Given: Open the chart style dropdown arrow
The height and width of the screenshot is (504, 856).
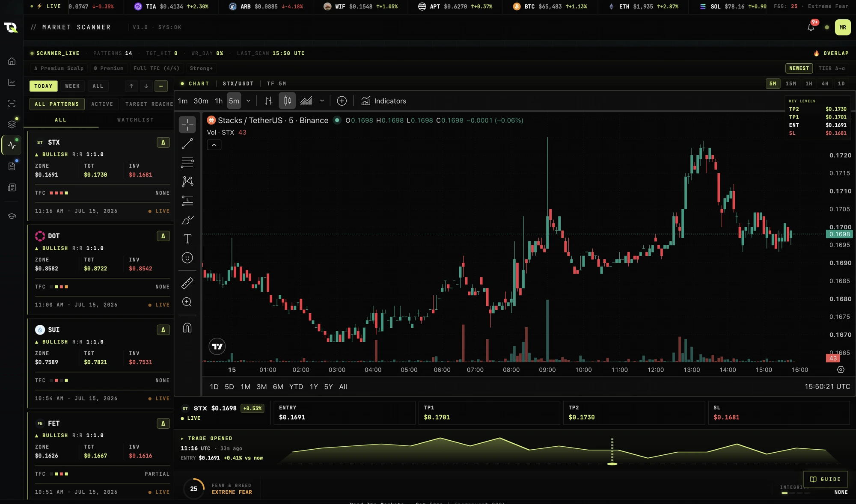Looking at the screenshot, I should click(x=322, y=101).
